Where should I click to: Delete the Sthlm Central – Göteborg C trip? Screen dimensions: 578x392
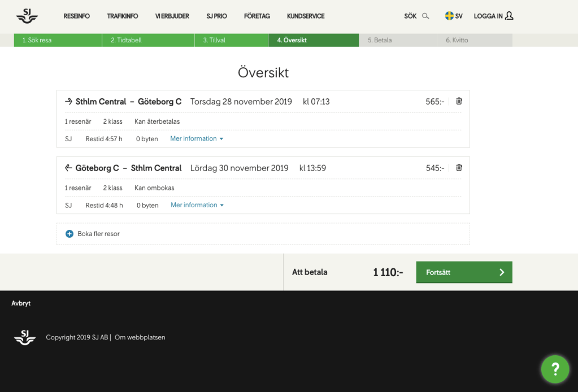pos(459,101)
